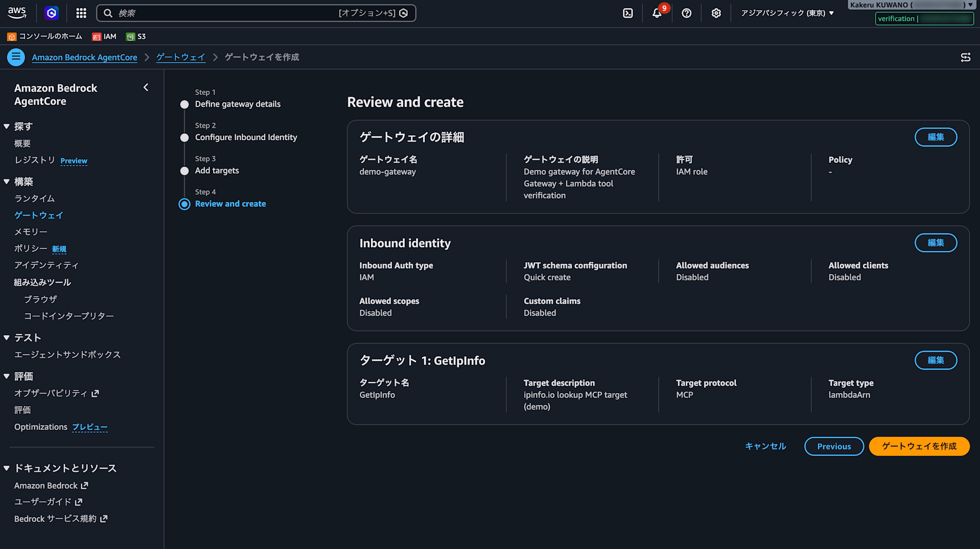Open ブラウザ built-in tool
The width and height of the screenshot is (980, 549).
[x=41, y=299]
